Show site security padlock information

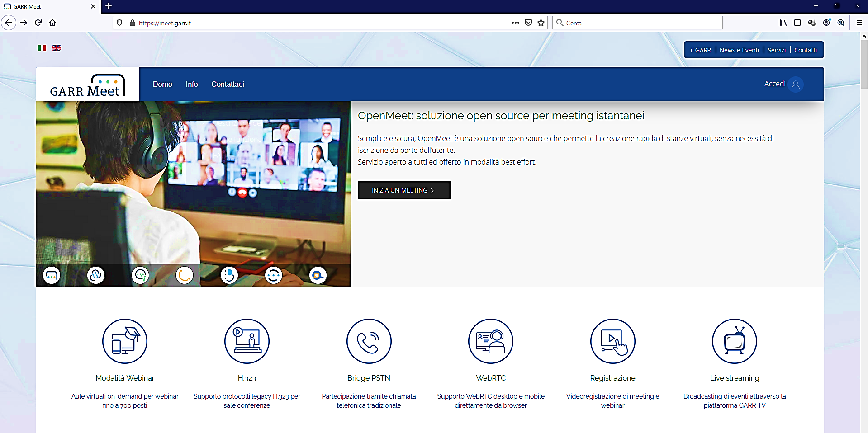(x=133, y=23)
